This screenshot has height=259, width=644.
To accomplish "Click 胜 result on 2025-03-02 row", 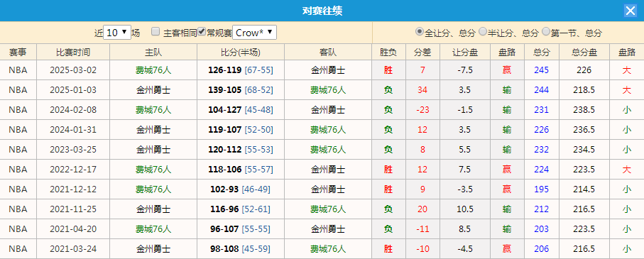I will pyautogui.click(x=388, y=70).
